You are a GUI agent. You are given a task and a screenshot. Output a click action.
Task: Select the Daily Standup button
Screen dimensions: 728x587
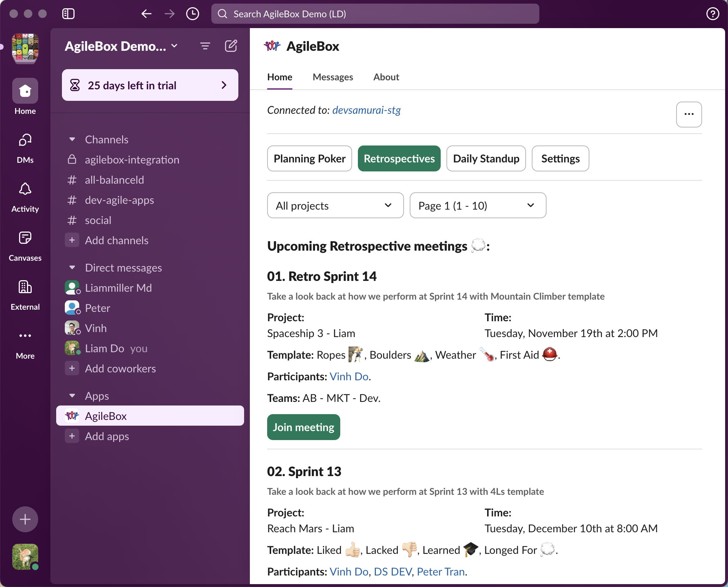[x=486, y=158]
